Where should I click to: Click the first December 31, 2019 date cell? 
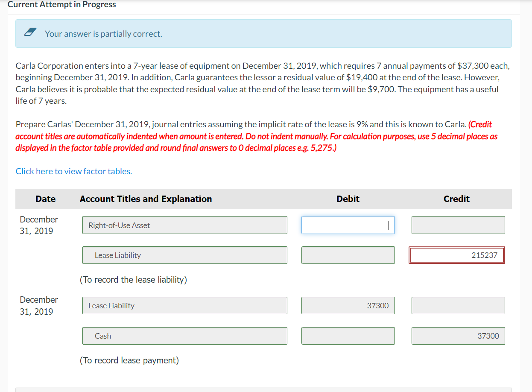[x=39, y=225]
